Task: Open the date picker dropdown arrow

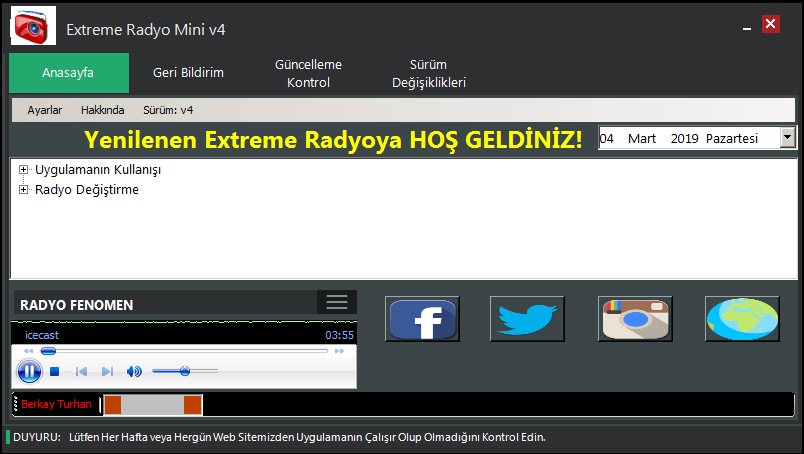Action: (x=788, y=137)
